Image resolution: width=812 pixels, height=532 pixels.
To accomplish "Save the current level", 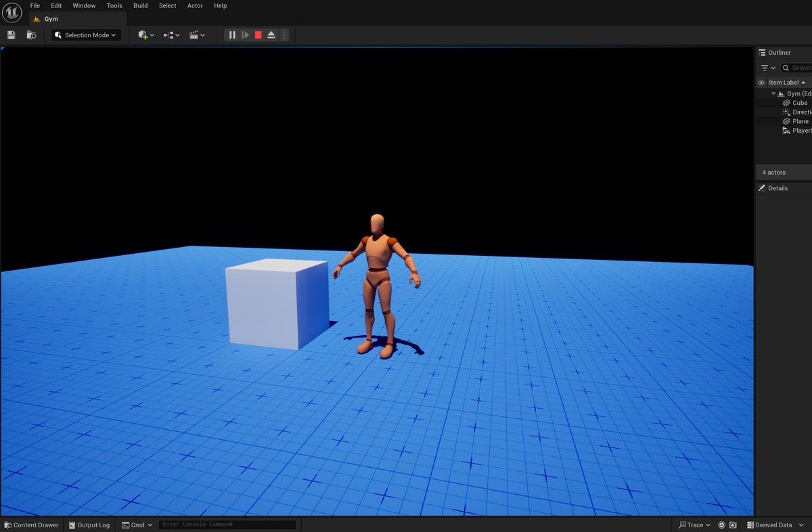I will click(11, 35).
